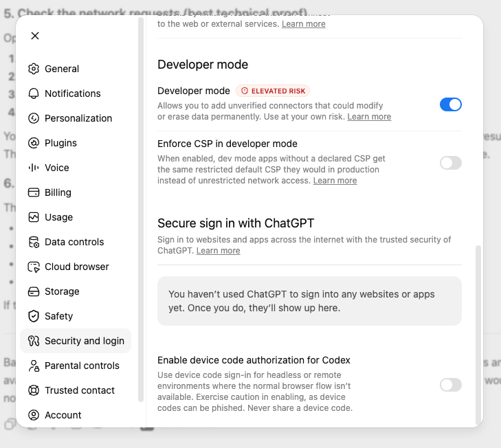
Task: Click the Data controls database icon
Action: point(34,242)
